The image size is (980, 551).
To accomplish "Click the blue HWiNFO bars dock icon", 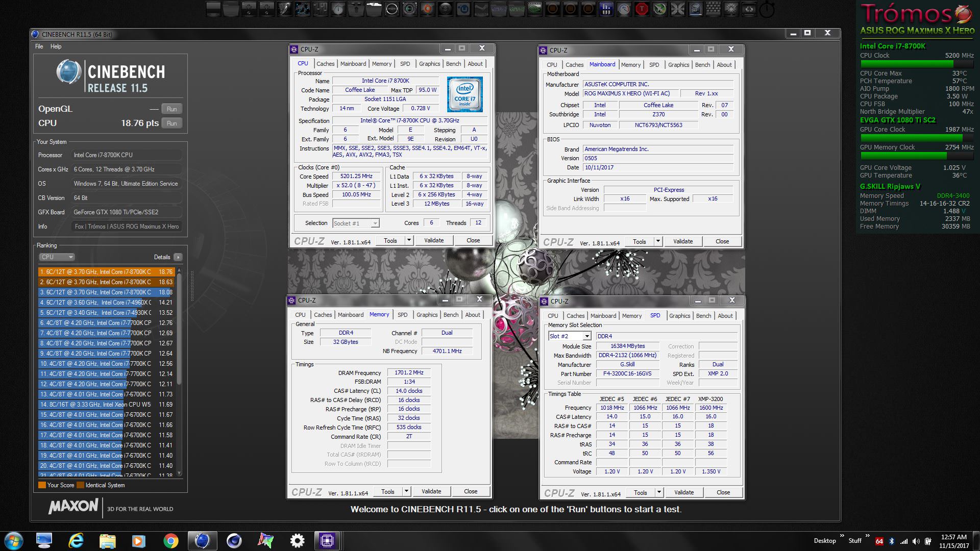I will tap(606, 9).
